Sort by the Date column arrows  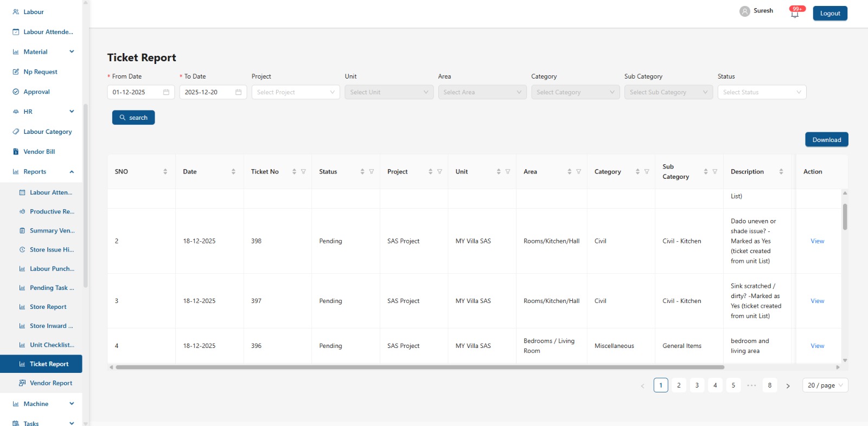[233, 172]
